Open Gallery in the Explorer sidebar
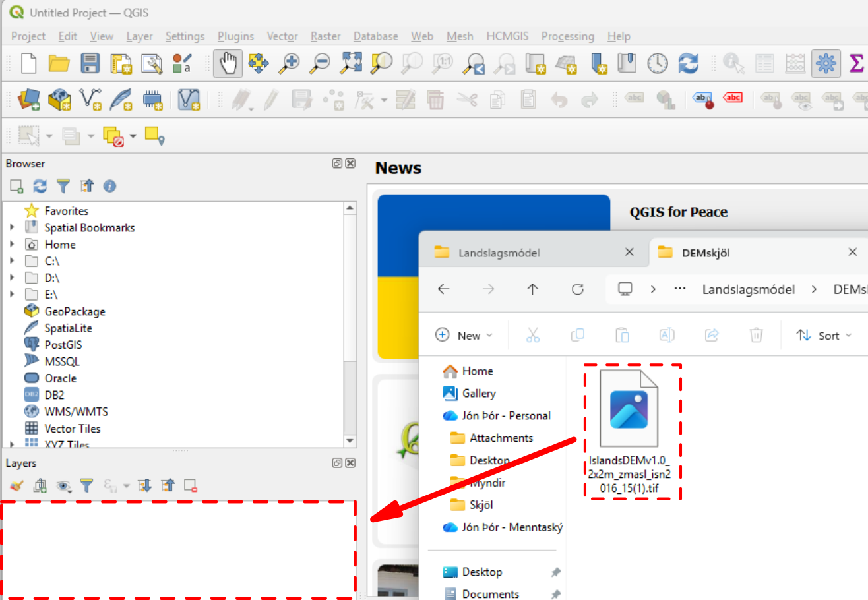The image size is (868, 600). (x=479, y=393)
